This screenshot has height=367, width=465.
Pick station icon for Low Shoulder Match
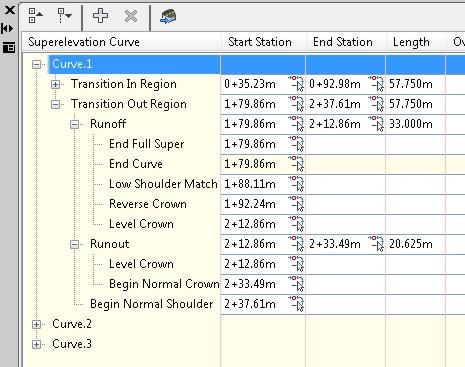coord(296,184)
